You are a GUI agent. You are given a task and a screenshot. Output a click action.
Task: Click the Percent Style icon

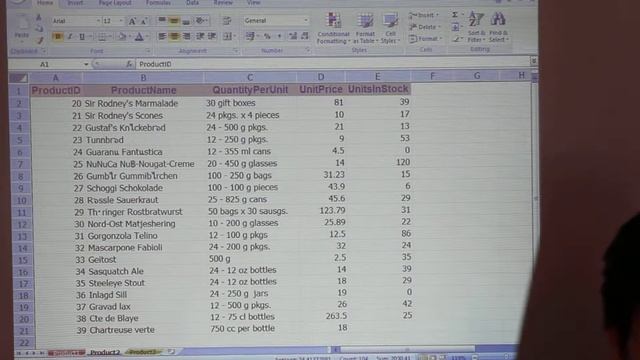click(x=267, y=36)
